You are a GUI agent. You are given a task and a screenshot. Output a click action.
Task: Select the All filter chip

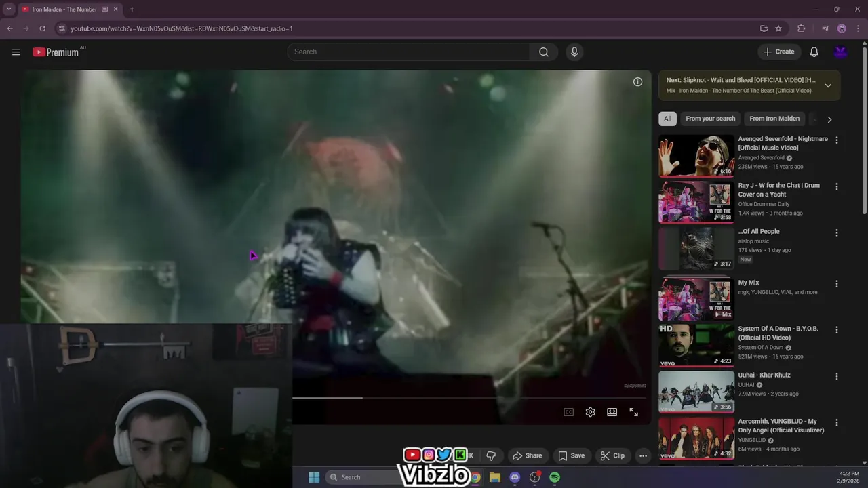pos(667,119)
